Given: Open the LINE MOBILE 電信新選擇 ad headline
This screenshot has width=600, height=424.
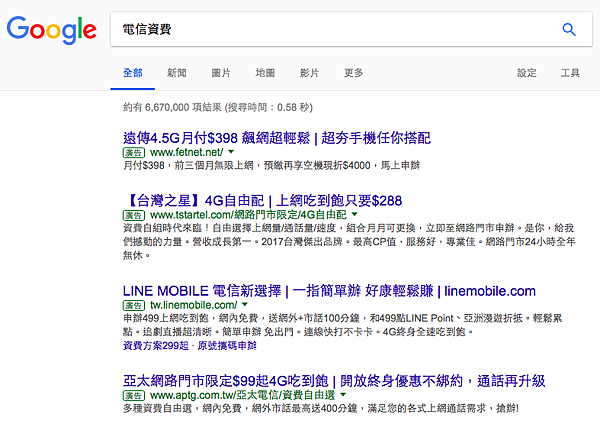Looking at the screenshot, I should tap(329, 291).
